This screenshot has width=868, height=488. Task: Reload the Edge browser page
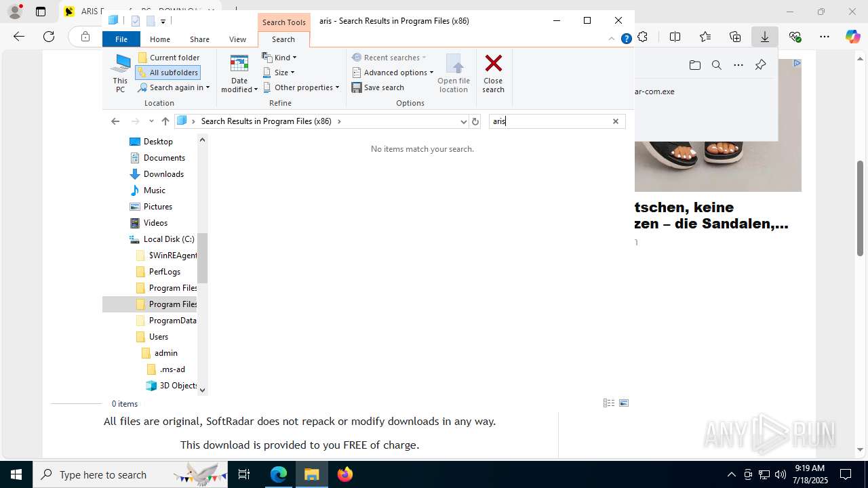pyautogui.click(x=49, y=37)
